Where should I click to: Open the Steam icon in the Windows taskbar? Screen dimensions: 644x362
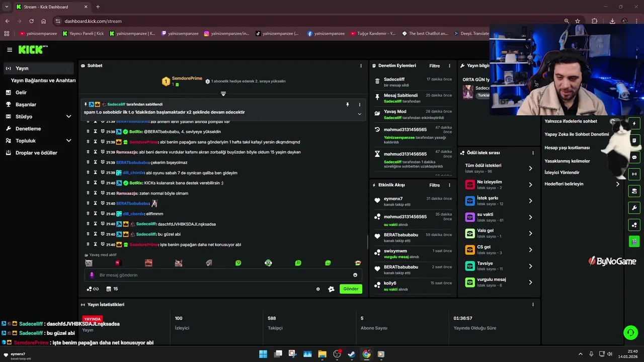(352, 354)
